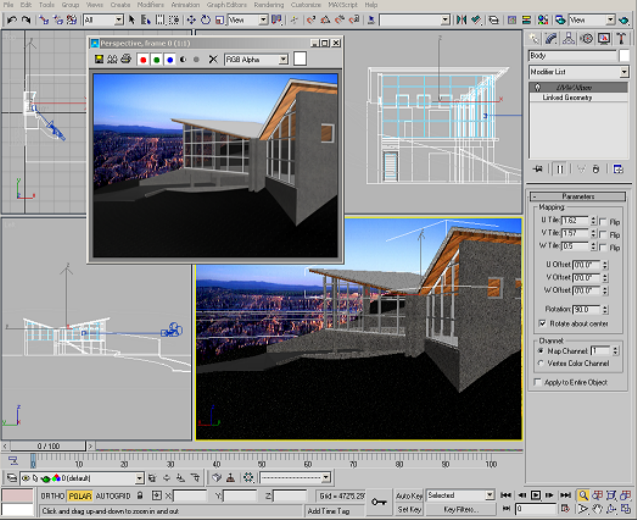Open the Hierarchy command panel tab

tap(568, 38)
